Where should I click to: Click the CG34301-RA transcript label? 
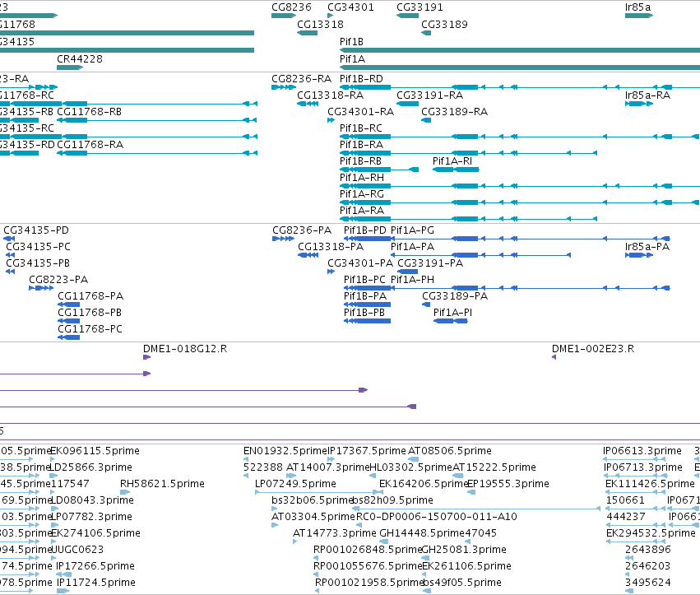361,112
